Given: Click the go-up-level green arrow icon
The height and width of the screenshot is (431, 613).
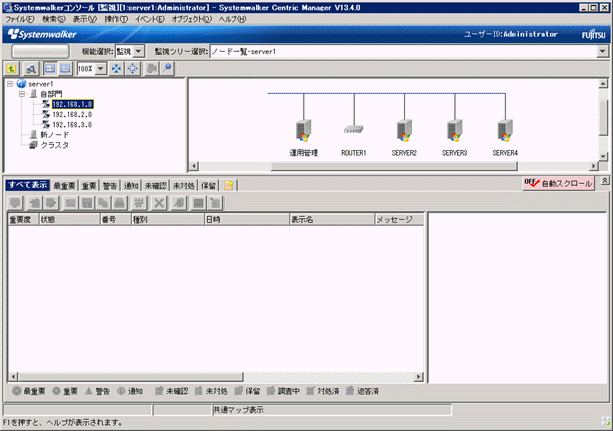Looking at the screenshot, I should (12, 68).
